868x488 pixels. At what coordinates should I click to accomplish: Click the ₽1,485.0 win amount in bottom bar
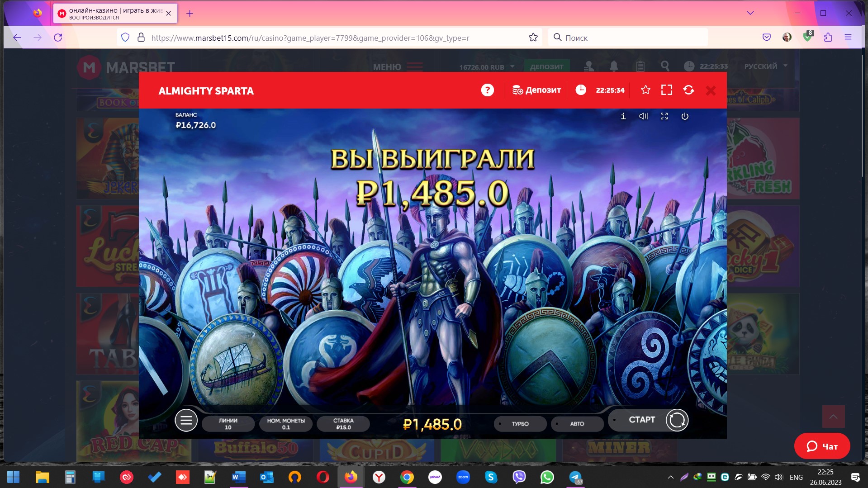pyautogui.click(x=432, y=424)
